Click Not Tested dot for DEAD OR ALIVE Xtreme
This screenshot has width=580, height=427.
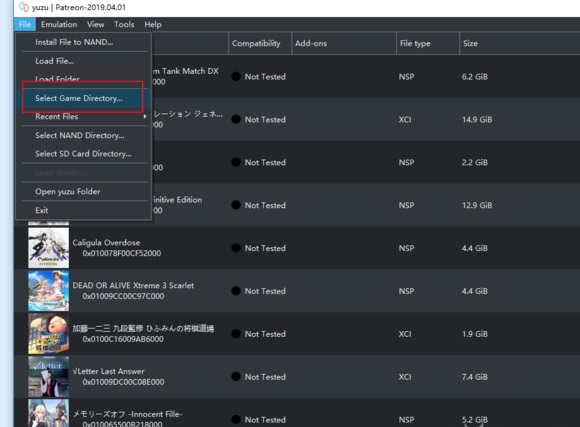(x=236, y=291)
